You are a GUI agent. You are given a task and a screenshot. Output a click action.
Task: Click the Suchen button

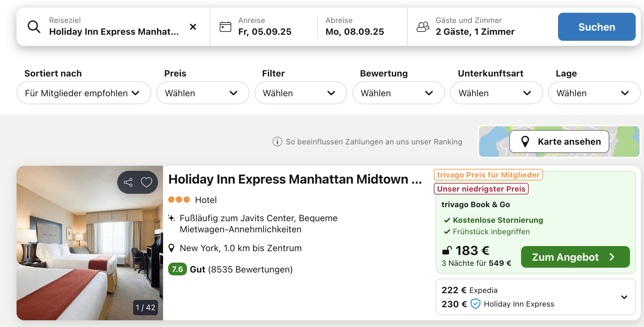pos(597,27)
